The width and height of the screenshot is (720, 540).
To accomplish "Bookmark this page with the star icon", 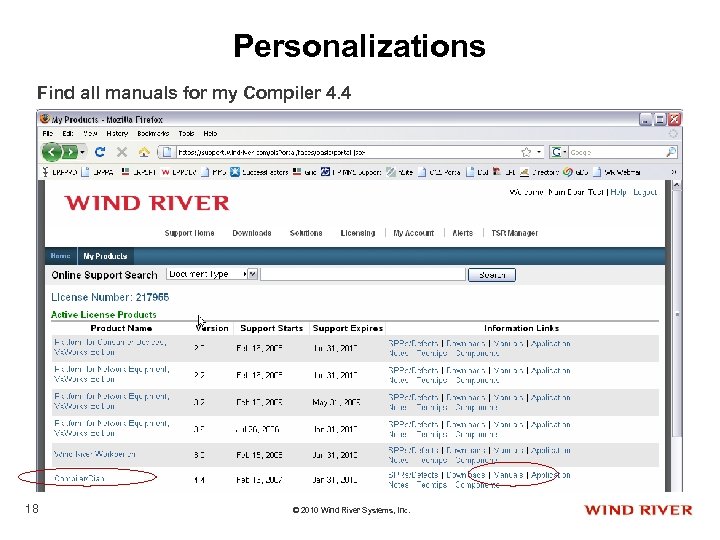I will (x=526, y=152).
